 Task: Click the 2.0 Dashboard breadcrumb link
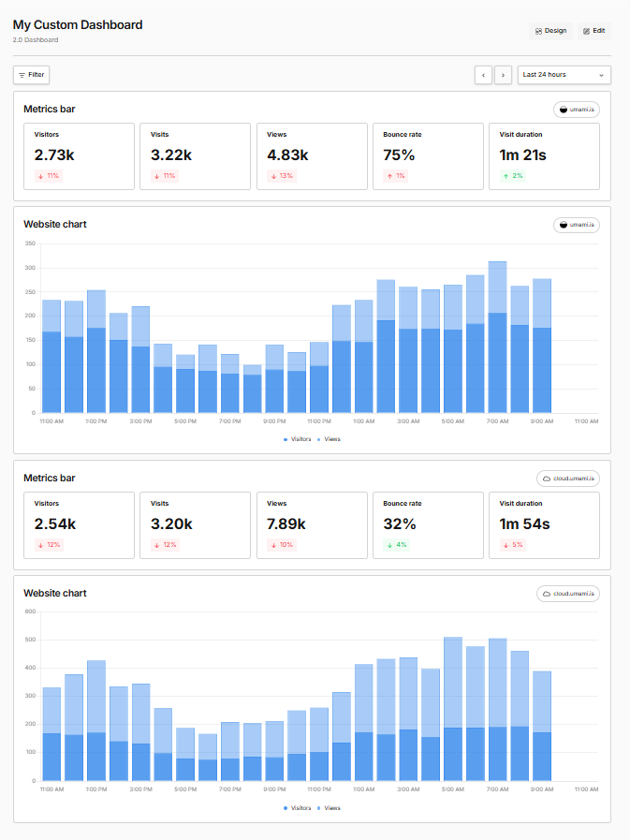coord(35,40)
